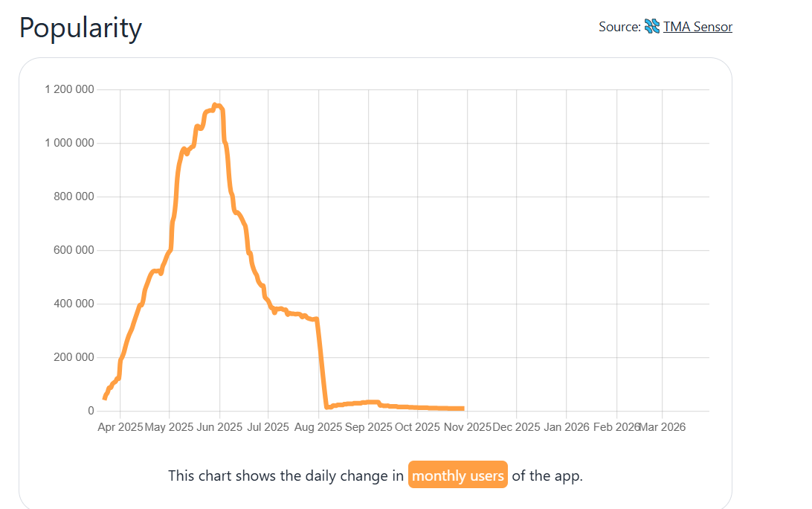Click the Mar 2026 axis label
The image size is (812, 509).
click(662, 427)
